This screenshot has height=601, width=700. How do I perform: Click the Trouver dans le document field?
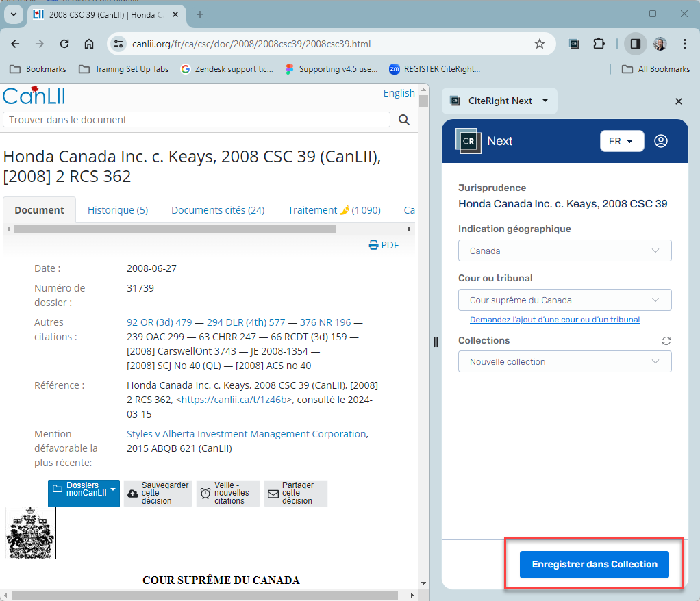coord(197,120)
